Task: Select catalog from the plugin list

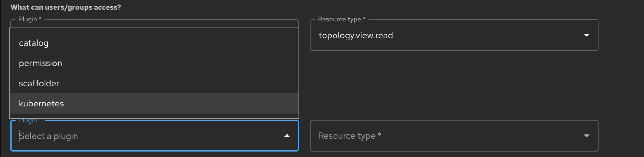Action: [x=34, y=43]
